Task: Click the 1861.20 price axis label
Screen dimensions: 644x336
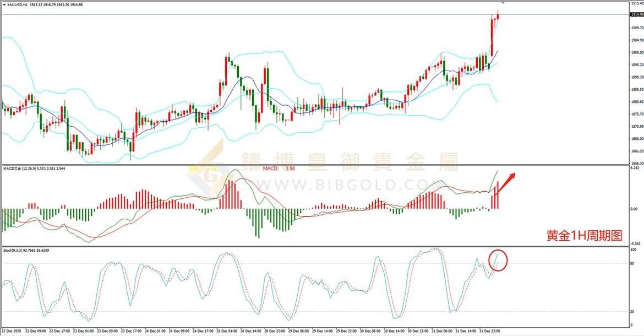Action: [x=636, y=151]
